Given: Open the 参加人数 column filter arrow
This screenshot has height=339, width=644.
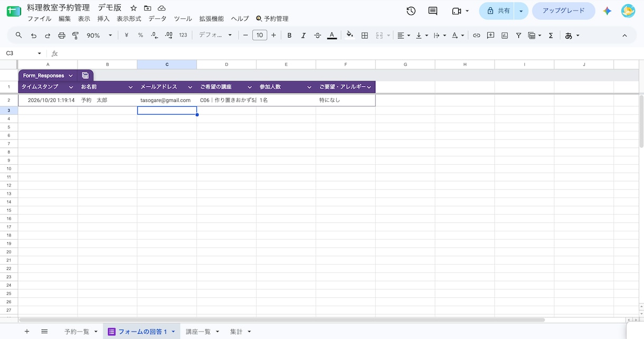Looking at the screenshot, I should [309, 87].
